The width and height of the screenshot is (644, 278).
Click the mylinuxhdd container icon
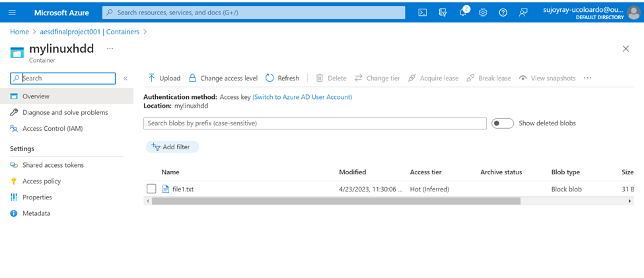(17, 53)
